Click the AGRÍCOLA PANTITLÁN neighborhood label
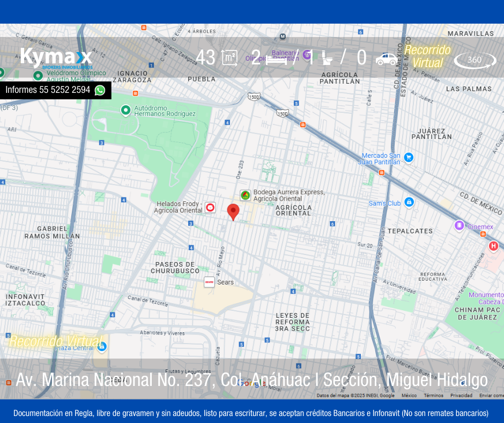The height and width of the screenshot is (423, 504). click(340, 78)
